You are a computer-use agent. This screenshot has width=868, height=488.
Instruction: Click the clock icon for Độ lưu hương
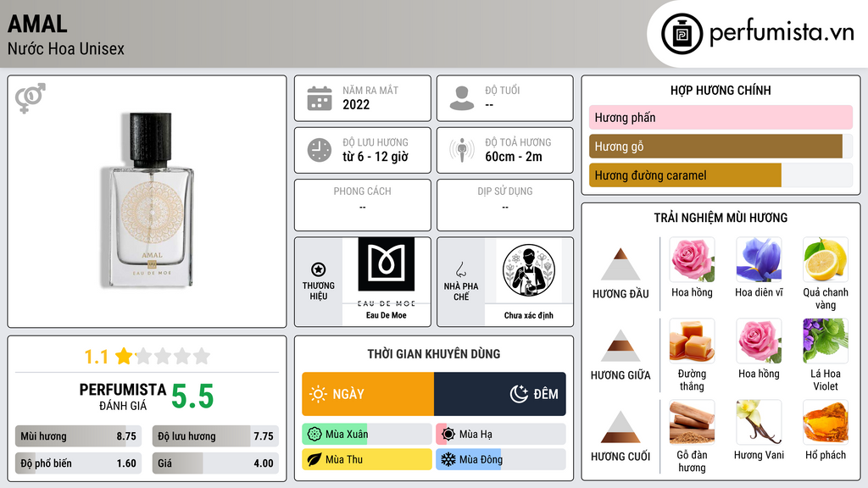click(320, 150)
